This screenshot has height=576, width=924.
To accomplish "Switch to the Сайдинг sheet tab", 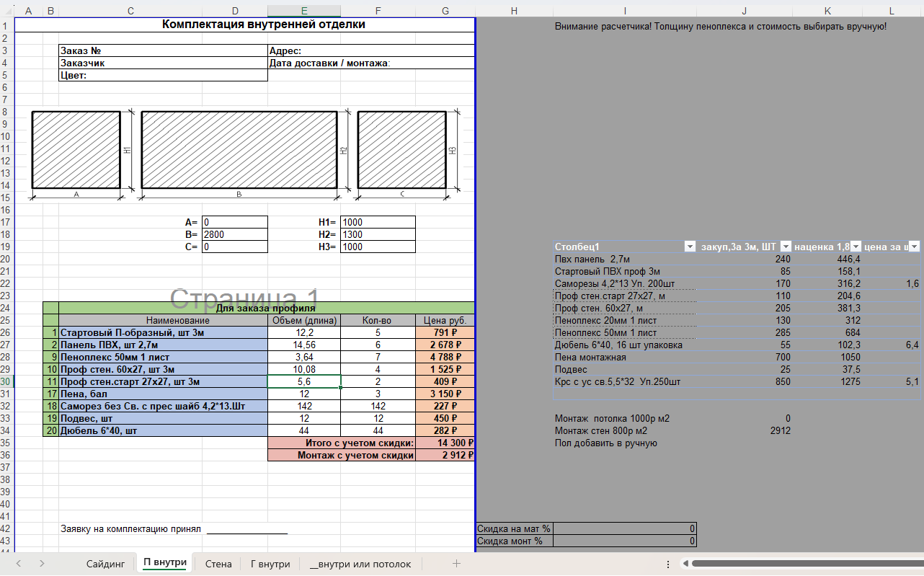I will [106, 564].
